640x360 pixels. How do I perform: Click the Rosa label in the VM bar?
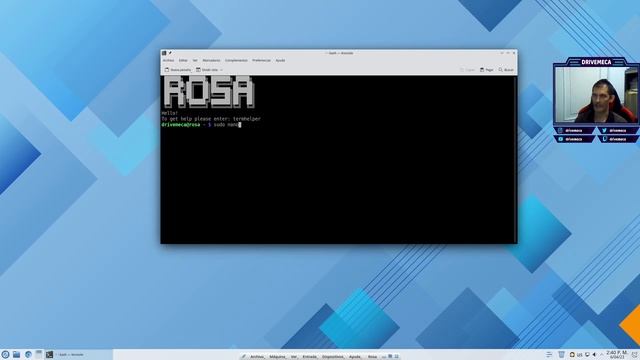coord(372,357)
